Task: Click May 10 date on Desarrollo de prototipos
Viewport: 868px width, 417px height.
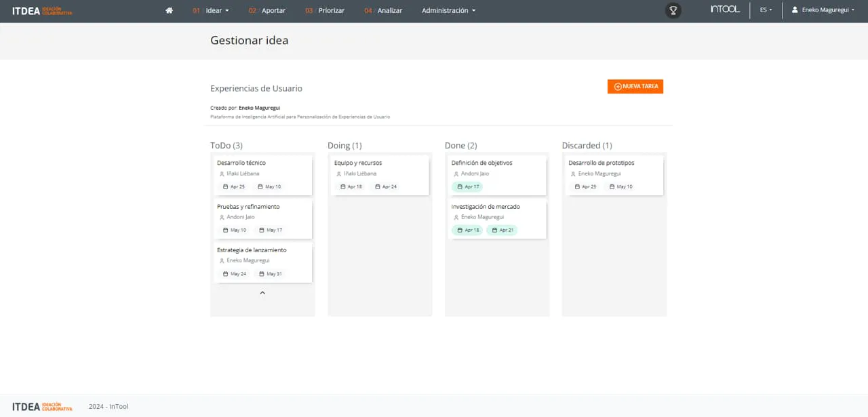Action: 620,186
